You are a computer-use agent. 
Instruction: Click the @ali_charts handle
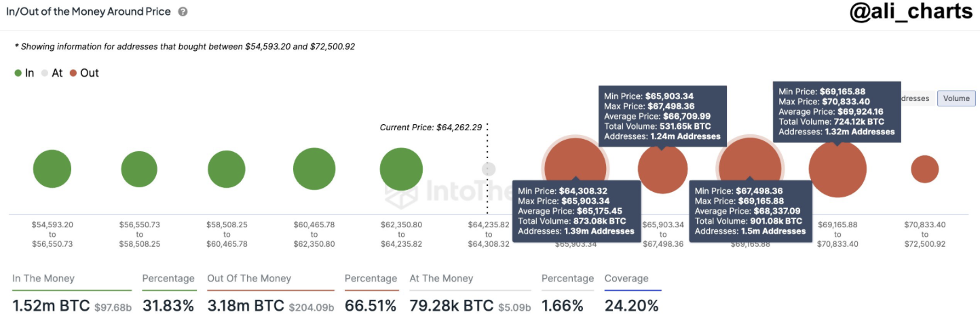911,14
